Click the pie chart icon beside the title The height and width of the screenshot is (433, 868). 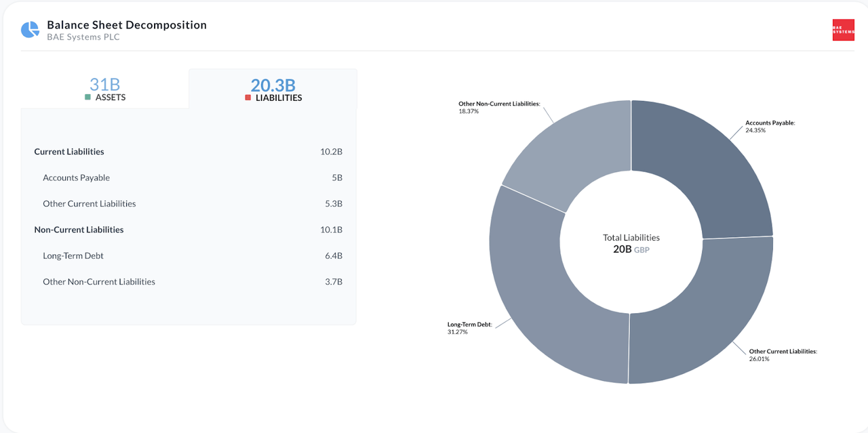pyautogui.click(x=30, y=30)
